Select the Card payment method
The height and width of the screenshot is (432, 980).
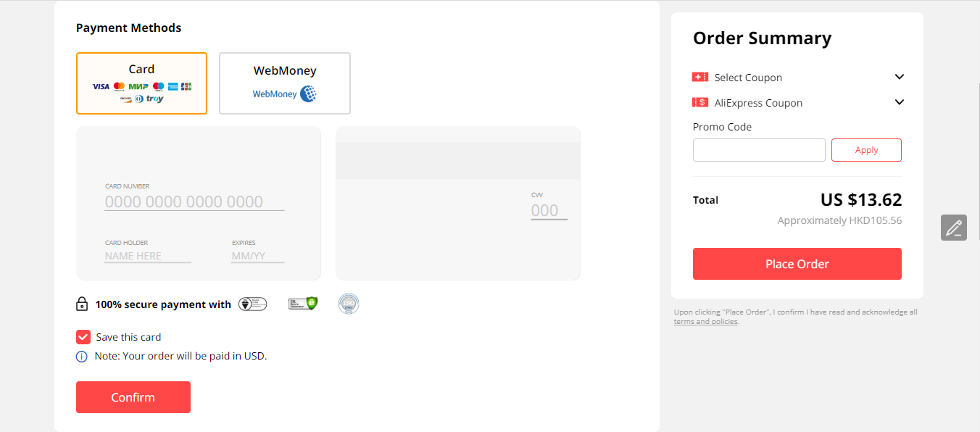point(141,83)
